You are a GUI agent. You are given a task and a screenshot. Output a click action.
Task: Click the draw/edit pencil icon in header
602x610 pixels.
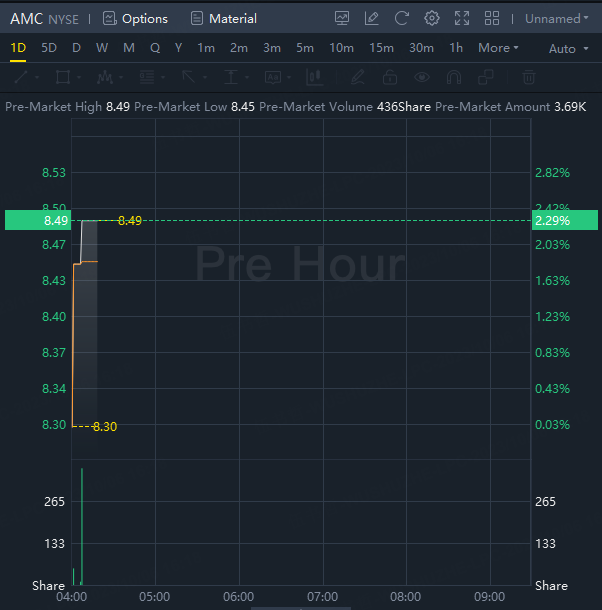(372, 18)
